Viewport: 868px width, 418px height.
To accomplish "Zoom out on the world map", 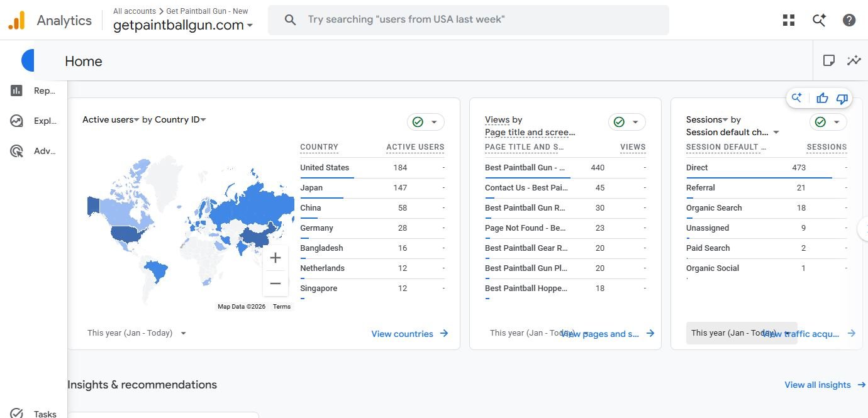I will 275,283.
